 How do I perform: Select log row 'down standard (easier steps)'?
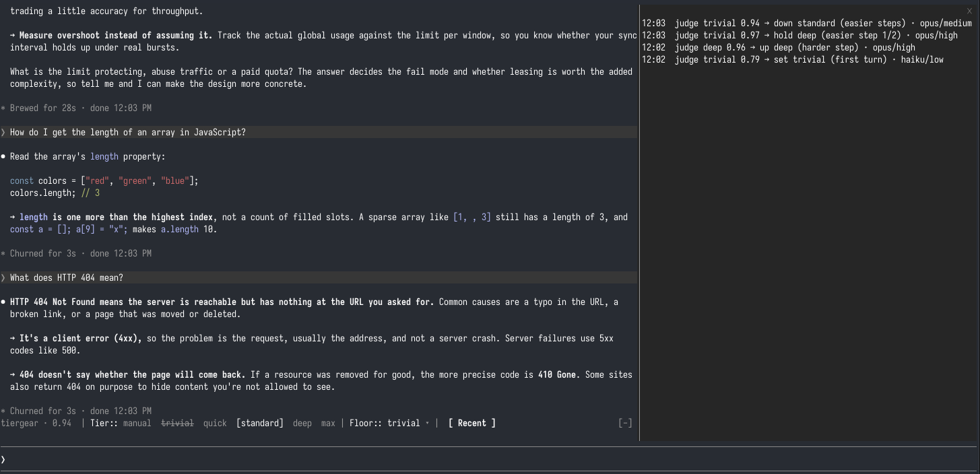(807, 23)
